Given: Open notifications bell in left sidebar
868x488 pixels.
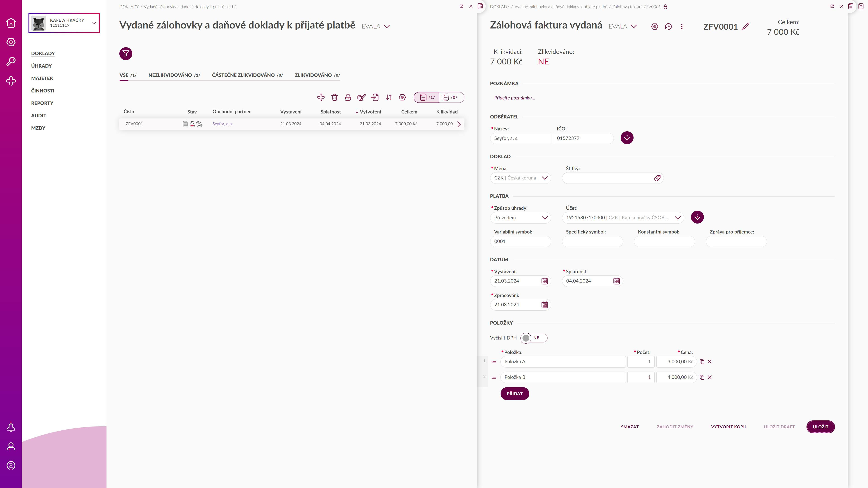Looking at the screenshot, I should [11, 427].
